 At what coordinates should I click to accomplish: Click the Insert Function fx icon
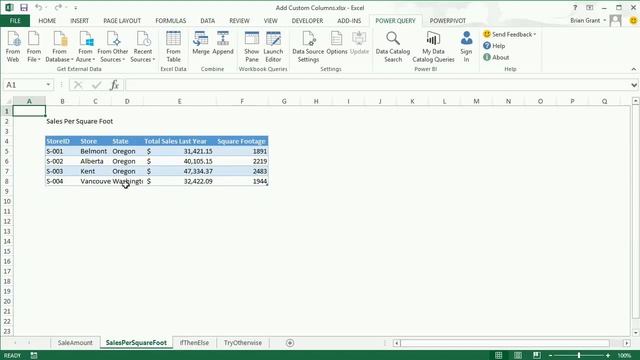click(114, 85)
